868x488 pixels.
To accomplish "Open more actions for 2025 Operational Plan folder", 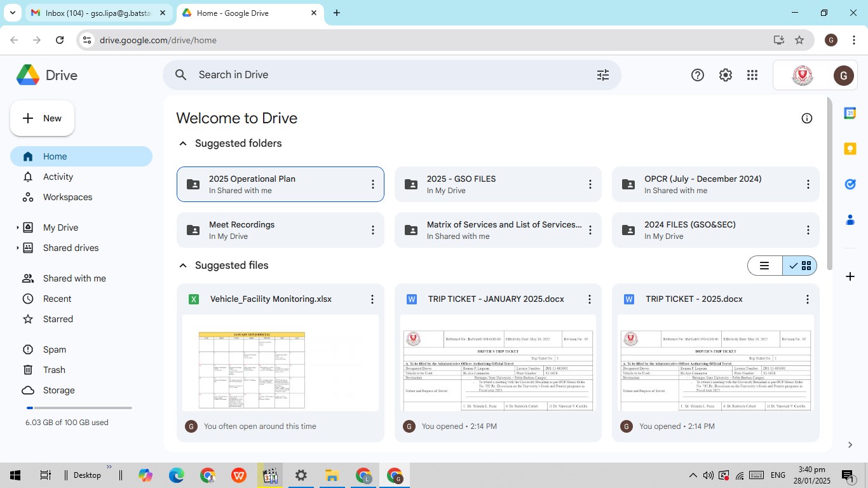I will [373, 184].
